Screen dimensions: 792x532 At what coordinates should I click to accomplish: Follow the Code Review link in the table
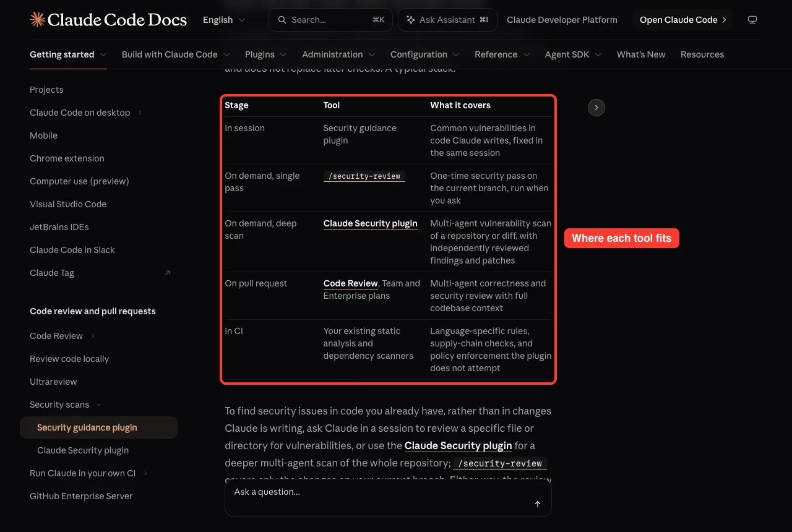click(350, 283)
